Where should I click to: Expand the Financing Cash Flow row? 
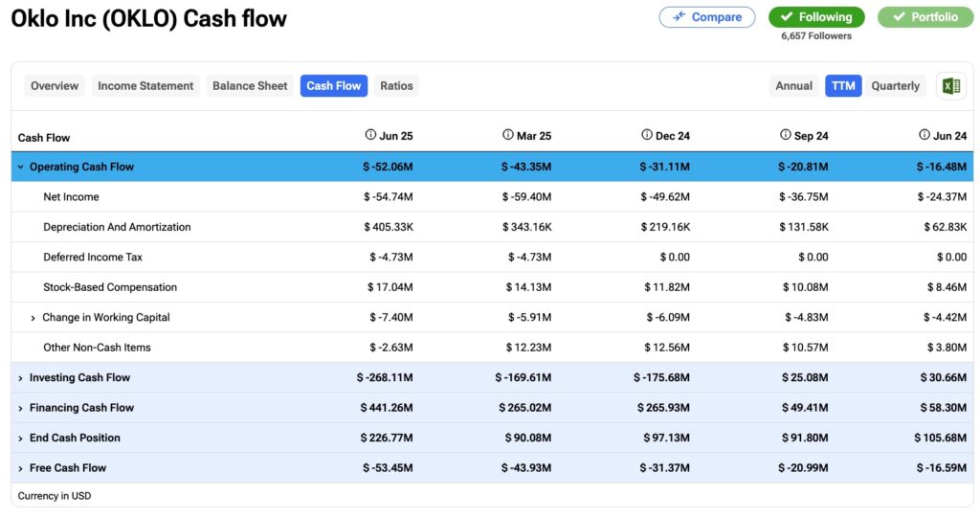[x=21, y=408]
